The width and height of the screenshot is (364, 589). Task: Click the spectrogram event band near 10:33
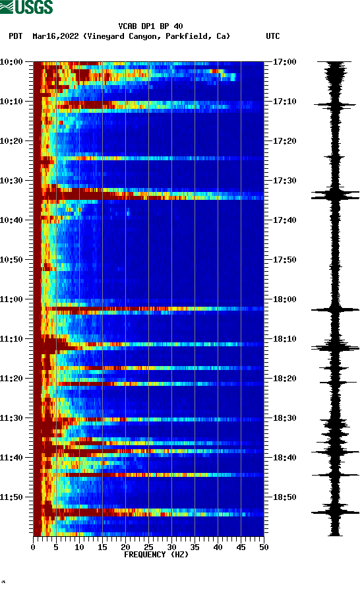[148, 194]
